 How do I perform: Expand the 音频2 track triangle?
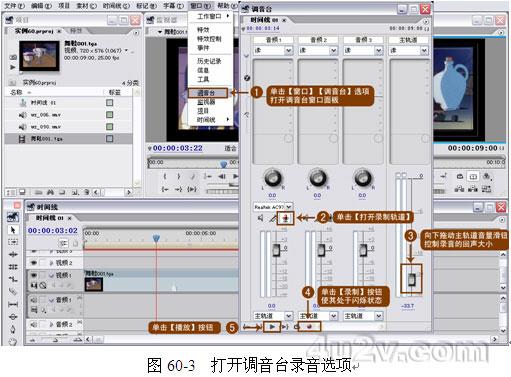coord(52,324)
